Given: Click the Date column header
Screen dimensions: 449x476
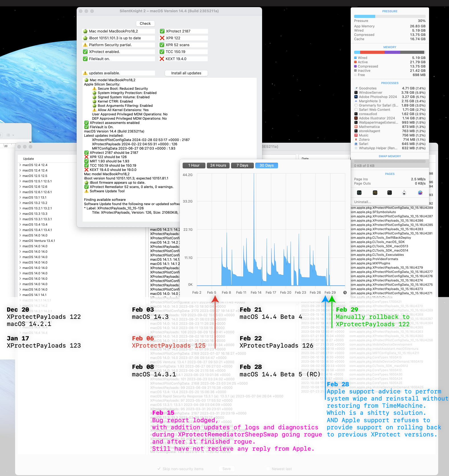Looking at the screenshot, I should [x=305, y=158].
